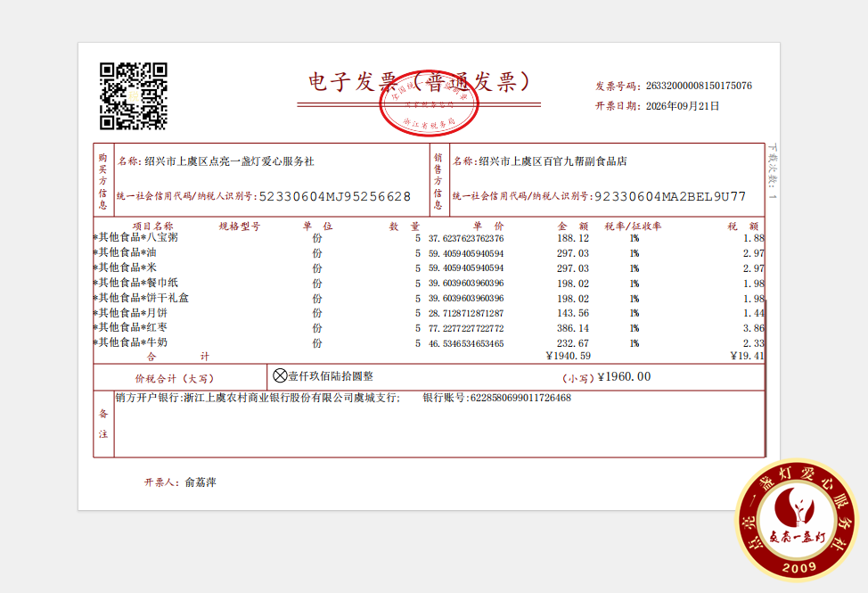The width and height of the screenshot is (868, 593).
Task: Select invoice number 26332000008150175076
Action: point(699,86)
